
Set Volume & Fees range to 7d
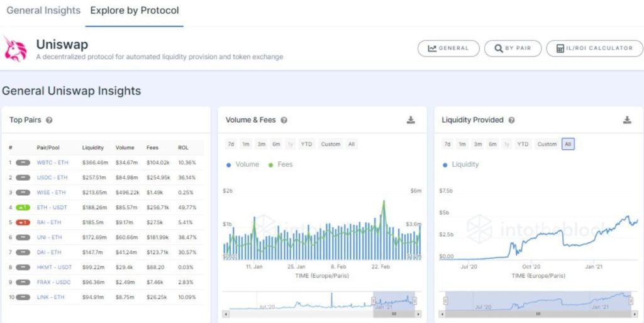coord(231,144)
